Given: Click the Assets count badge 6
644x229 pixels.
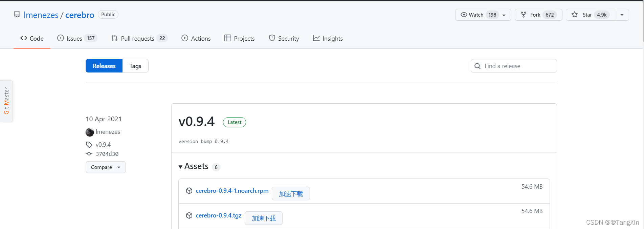Looking at the screenshot, I should pyautogui.click(x=216, y=167).
